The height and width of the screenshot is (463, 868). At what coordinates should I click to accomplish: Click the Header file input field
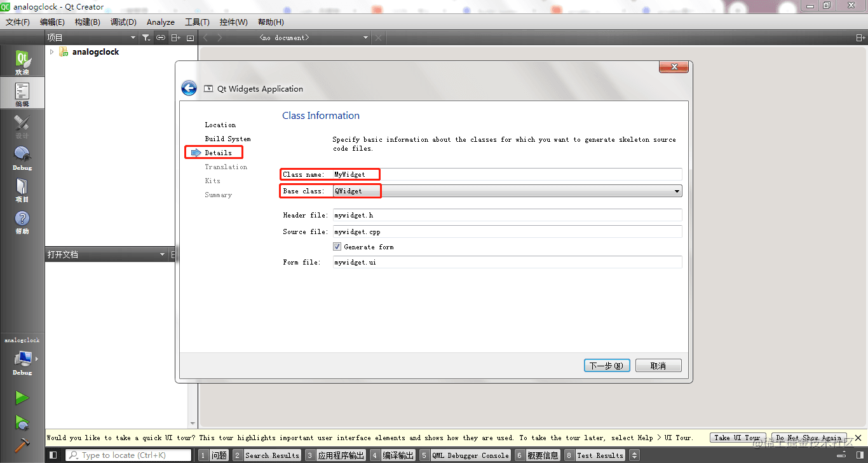[507, 215]
